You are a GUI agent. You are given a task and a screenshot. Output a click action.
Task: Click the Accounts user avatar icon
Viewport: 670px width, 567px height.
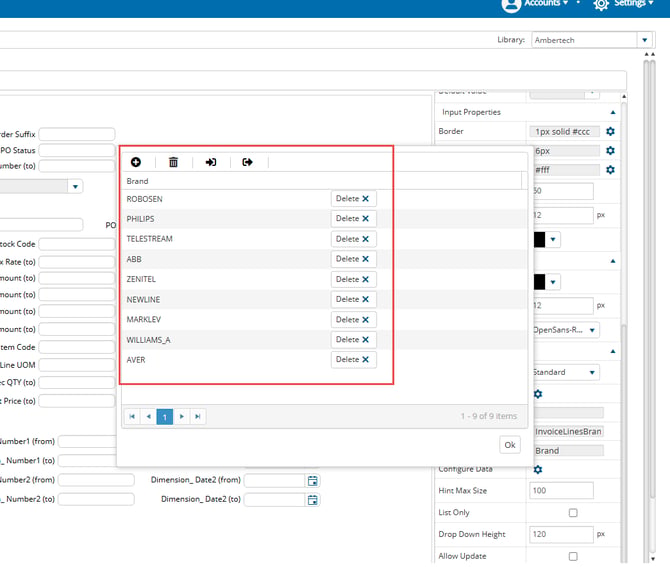(511, 4)
